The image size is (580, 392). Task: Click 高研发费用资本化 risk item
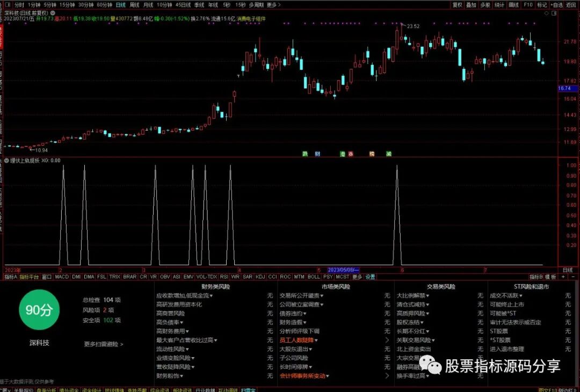coord(179,304)
